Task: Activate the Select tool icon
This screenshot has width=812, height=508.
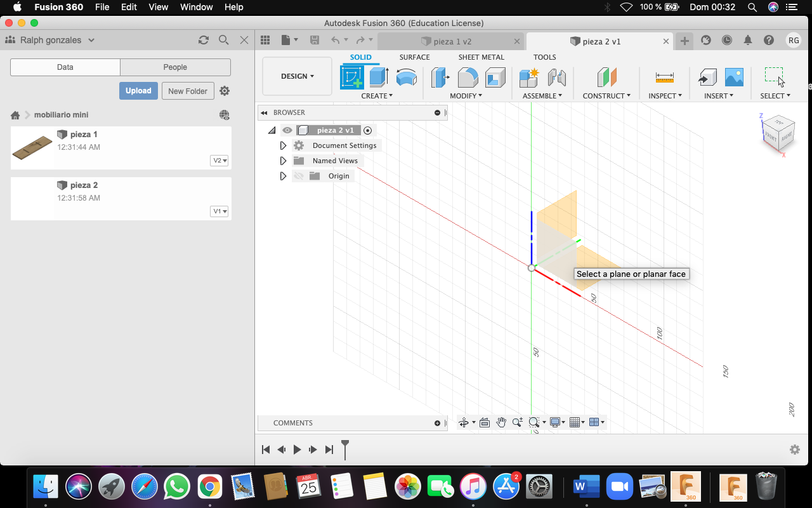Action: [x=775, y=76]
